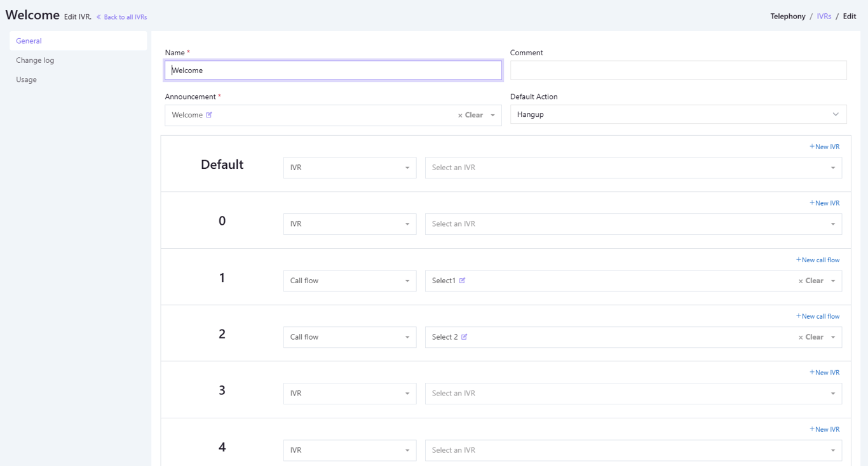Select the General sidebar tab
Image resolution: width=868 pixels, height=466 pixels.
[29, 41]
